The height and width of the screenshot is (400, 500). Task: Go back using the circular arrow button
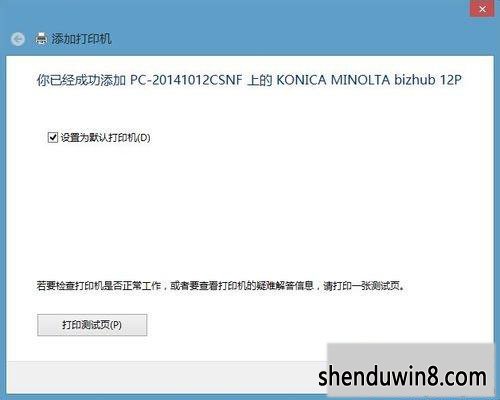[x=18, y=39]
